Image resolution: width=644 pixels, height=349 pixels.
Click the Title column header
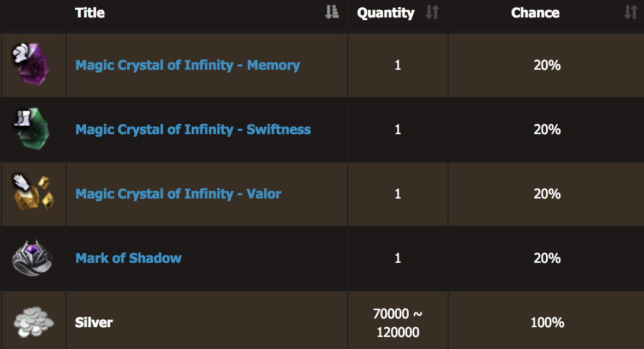[90, 13]
